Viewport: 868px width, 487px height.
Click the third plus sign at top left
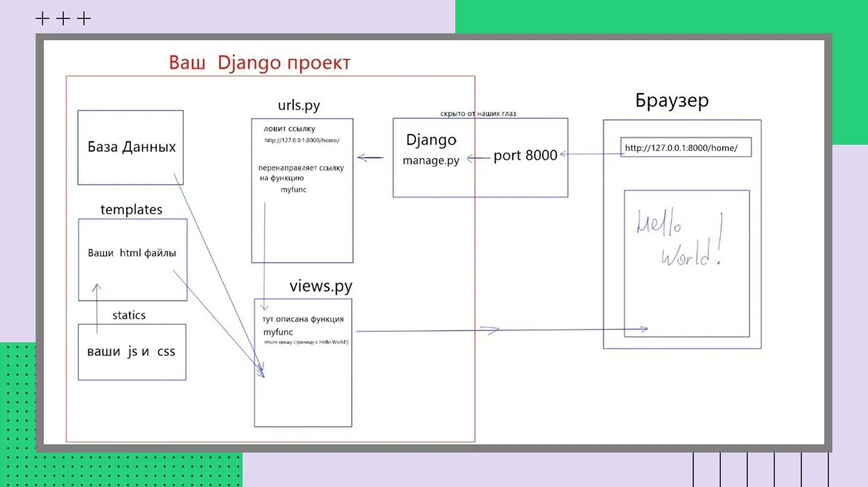pos(84,19)
